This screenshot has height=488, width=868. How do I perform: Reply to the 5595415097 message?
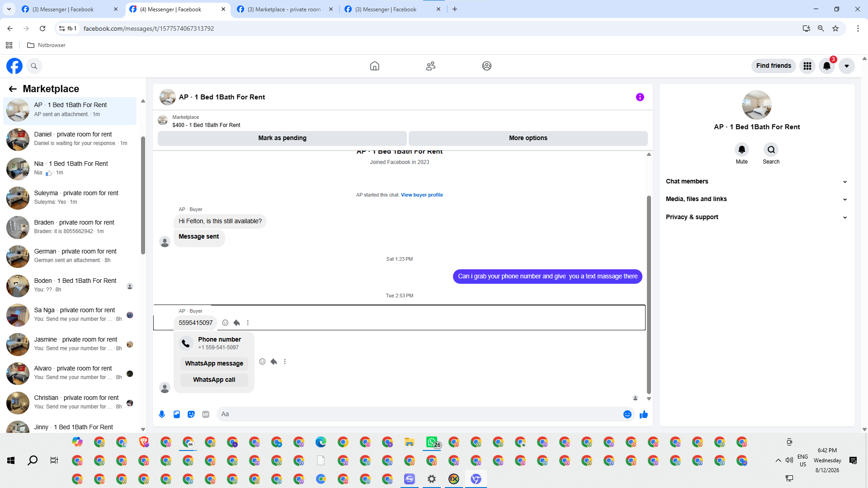coord(236,323)
